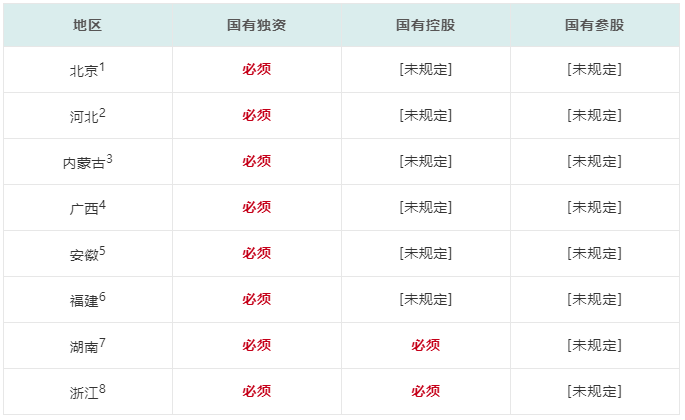Click footnote 3 next to 内蒙古
The height and width of the screenshot is (420, 685).
pyautogui.click(x=109, y=159)
